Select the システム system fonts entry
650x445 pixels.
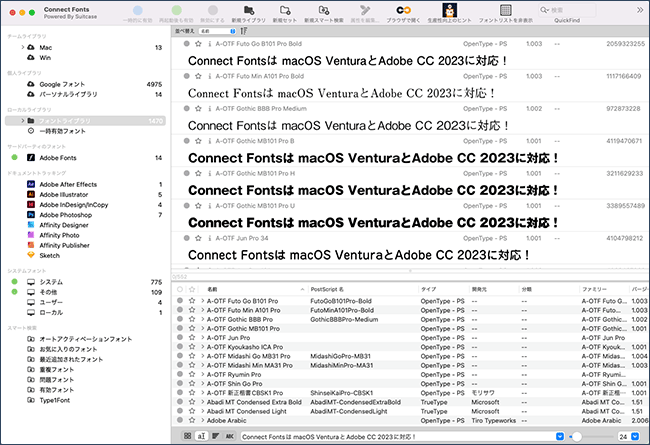(x=51, y=282)
